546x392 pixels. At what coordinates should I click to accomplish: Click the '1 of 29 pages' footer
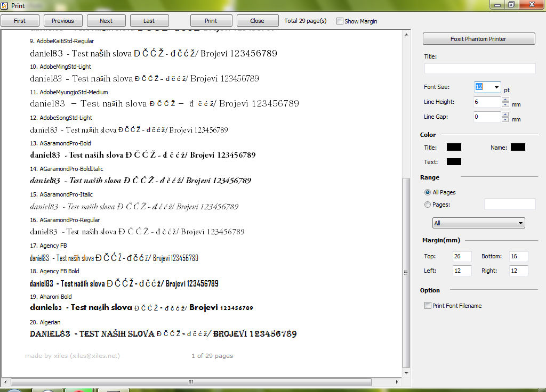(x=212, y=356)
